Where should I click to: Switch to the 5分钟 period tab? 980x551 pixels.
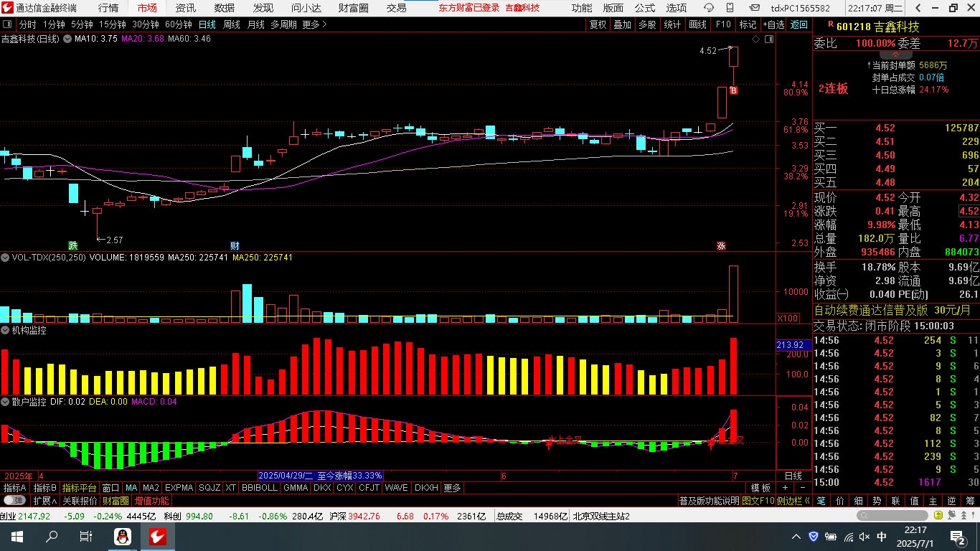[x=82, y=24]
